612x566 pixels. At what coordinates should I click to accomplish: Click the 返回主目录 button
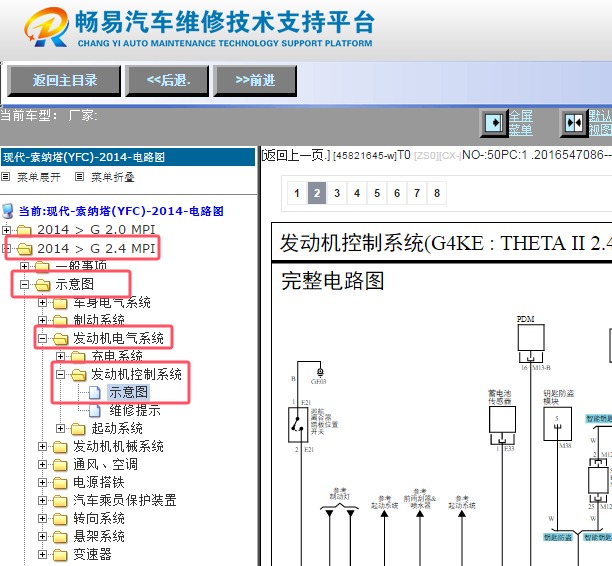[x=64, y=81]
